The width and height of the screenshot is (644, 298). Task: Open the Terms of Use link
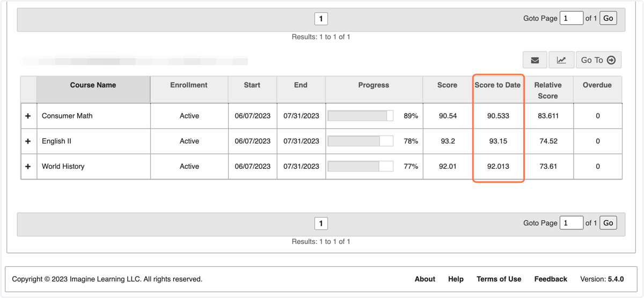pos(499,279)
